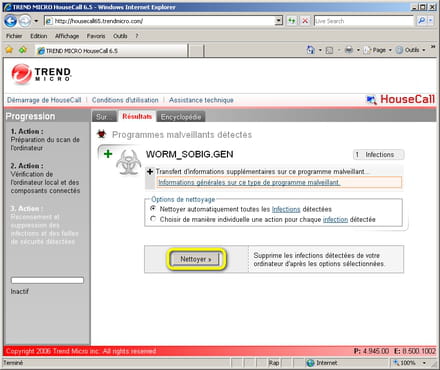The height and width of the screenshot is (370, 440).
Task: Add to Favorites with green plus star
Action: coord(23,50)
